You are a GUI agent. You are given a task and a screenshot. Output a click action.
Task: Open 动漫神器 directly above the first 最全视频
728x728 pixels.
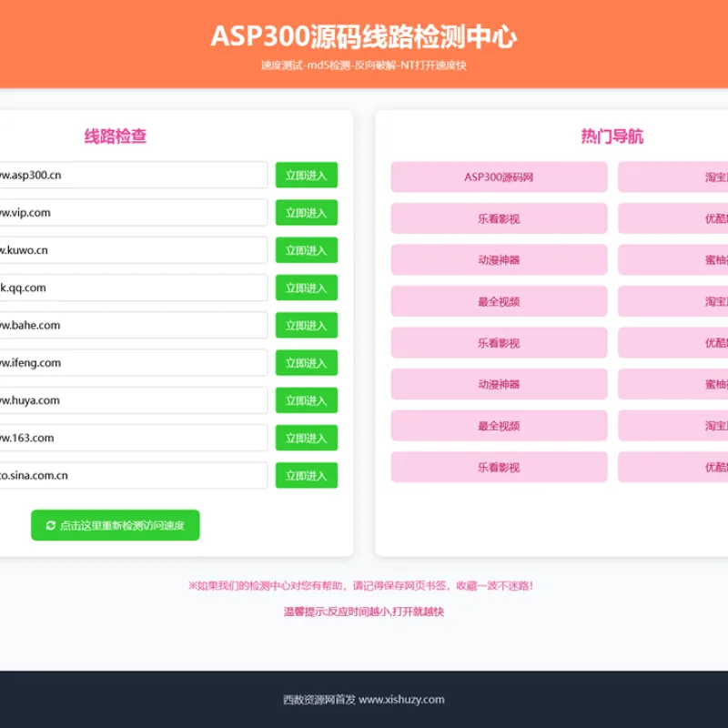[x=499, y=259]
